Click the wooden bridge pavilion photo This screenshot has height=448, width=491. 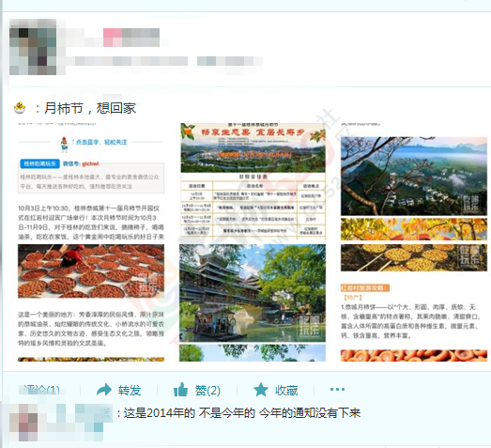click(x=253, y=293)
